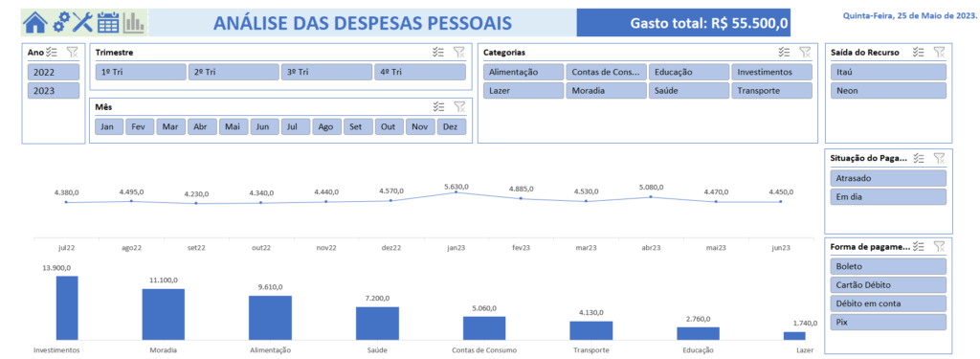
Task: Filter month Mai
Action: coord(234,127)
